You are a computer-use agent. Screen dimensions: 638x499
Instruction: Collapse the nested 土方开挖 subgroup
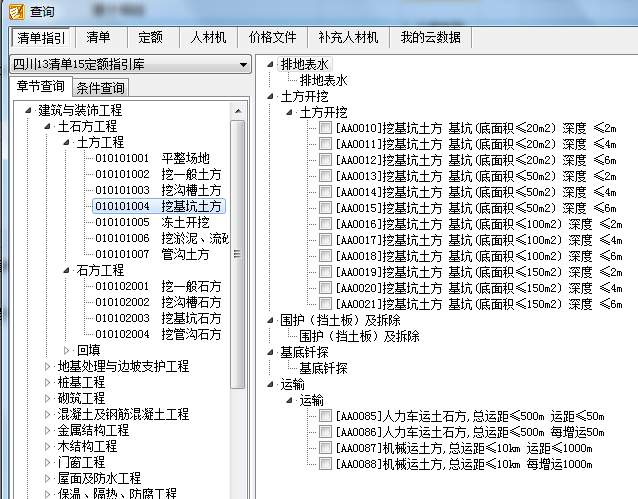tap(289, 112)
